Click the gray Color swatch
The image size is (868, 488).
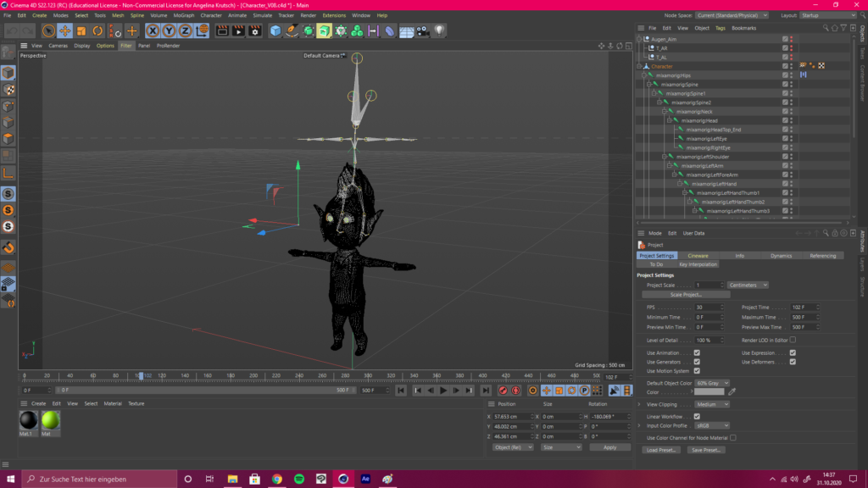tap(709, 392)
